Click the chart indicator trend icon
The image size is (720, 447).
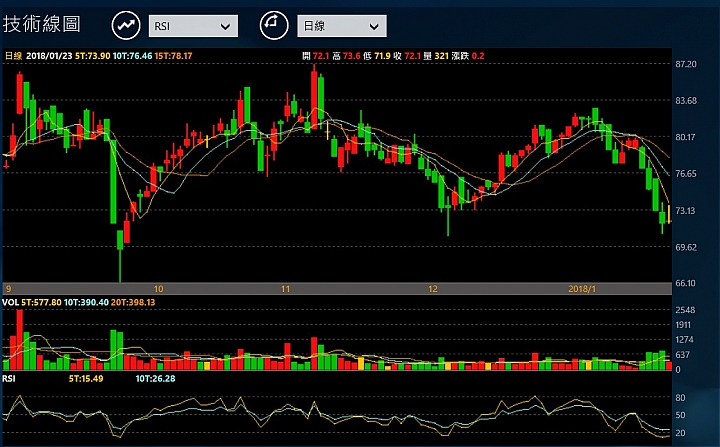[126, 25]
